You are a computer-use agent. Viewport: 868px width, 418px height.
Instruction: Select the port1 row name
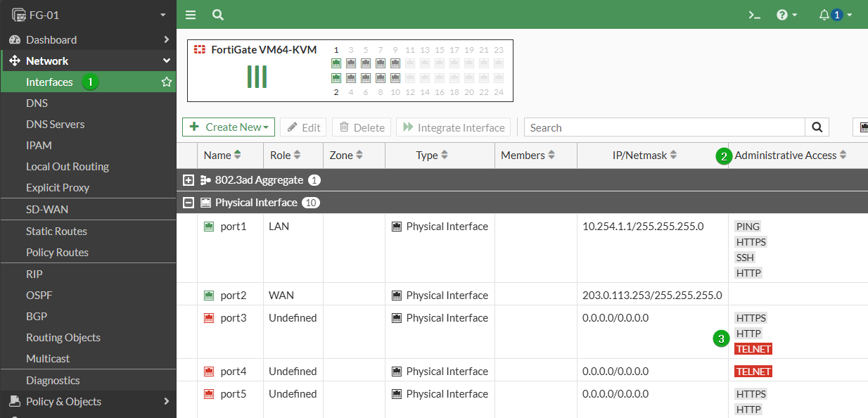pos(234,227)
